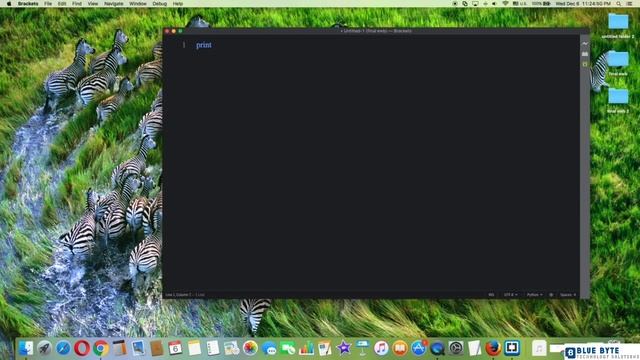
Task: Open the Calendar app in the Dock
Action: coord(175,348)
